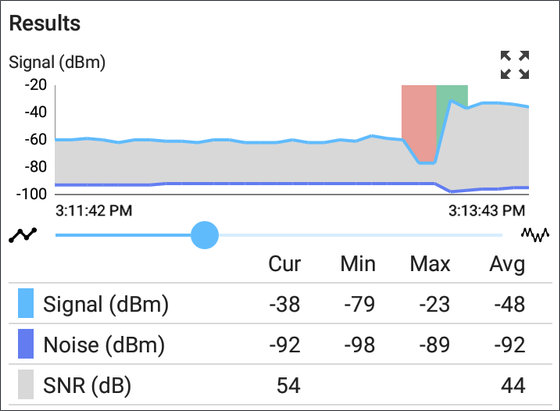Click the 3:11:42 PM start time label

pyautogui.click(x=94, y=211)
